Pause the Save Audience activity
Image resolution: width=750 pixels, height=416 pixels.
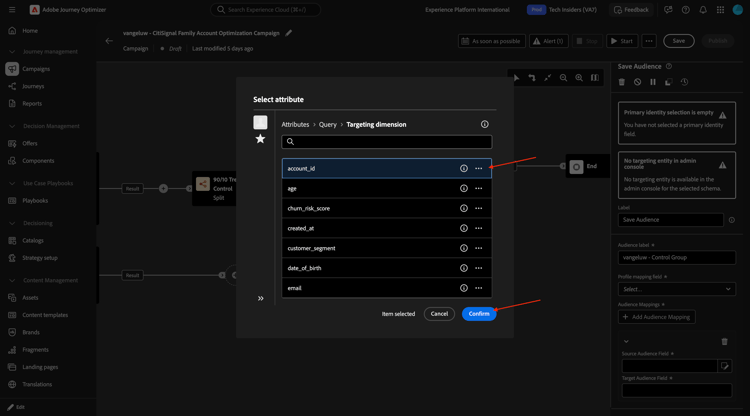653,82
